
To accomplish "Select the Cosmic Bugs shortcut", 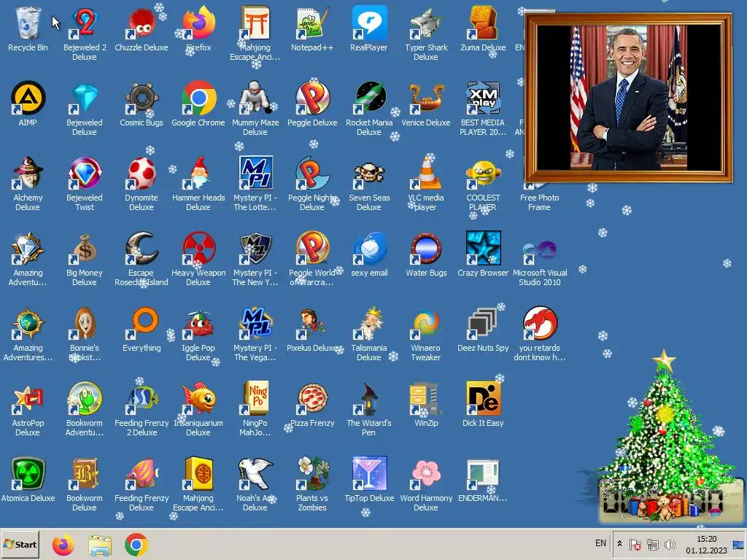I will click(142, 98).
